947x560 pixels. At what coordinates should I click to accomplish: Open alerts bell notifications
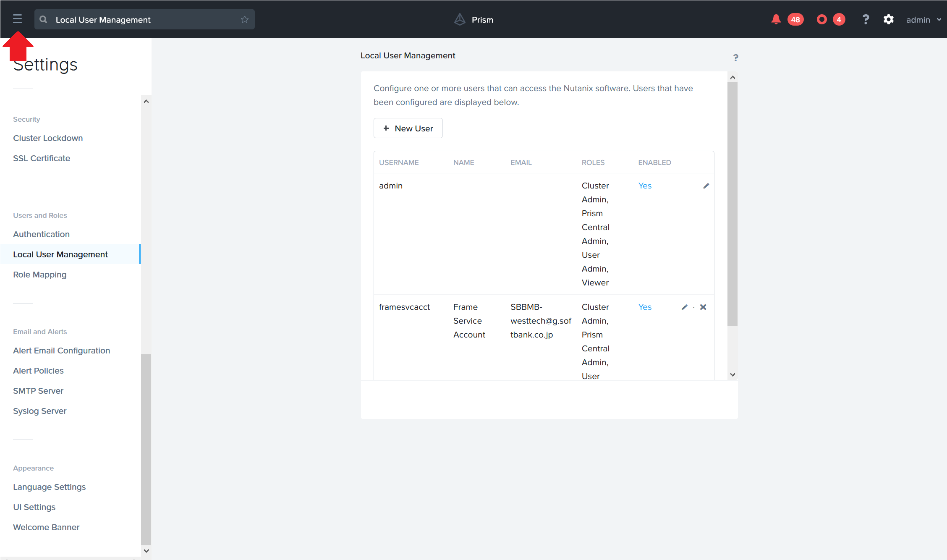(x=776, y=19)
